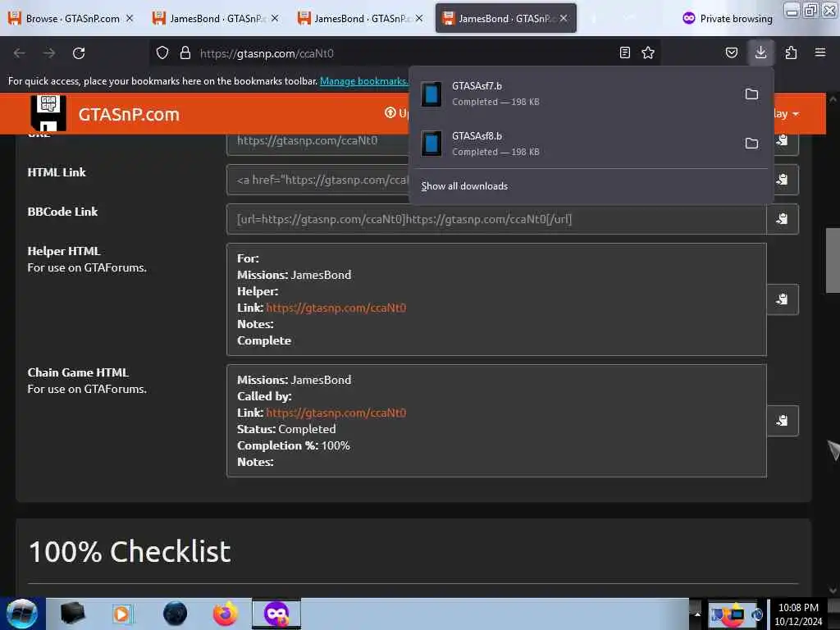Bookmark this page with star icon
This screenshot has height=630, width=840.
(x=648, y=52)
